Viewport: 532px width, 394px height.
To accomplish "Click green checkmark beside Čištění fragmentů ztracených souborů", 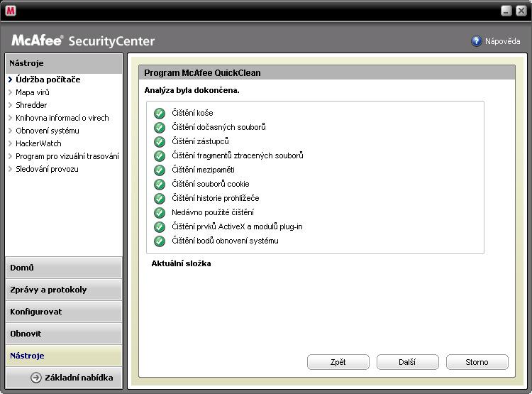I will pos(160,156).
